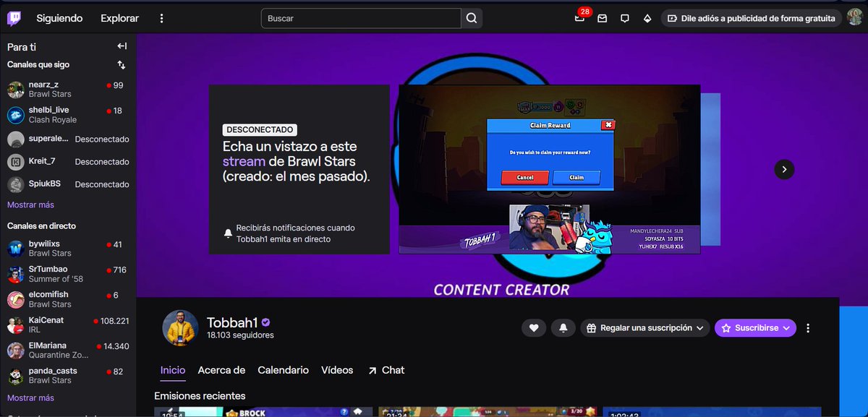Sort followed channels with arrows icon
The image size is (868, 417).
(x=122, y=65)
